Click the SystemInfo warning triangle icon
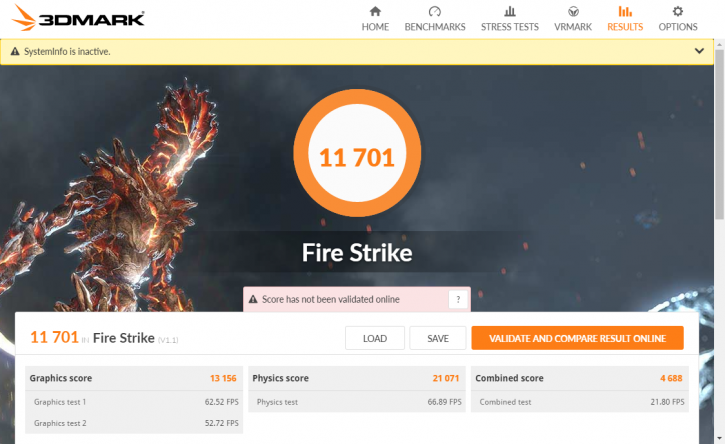 (x=15, y=51)
